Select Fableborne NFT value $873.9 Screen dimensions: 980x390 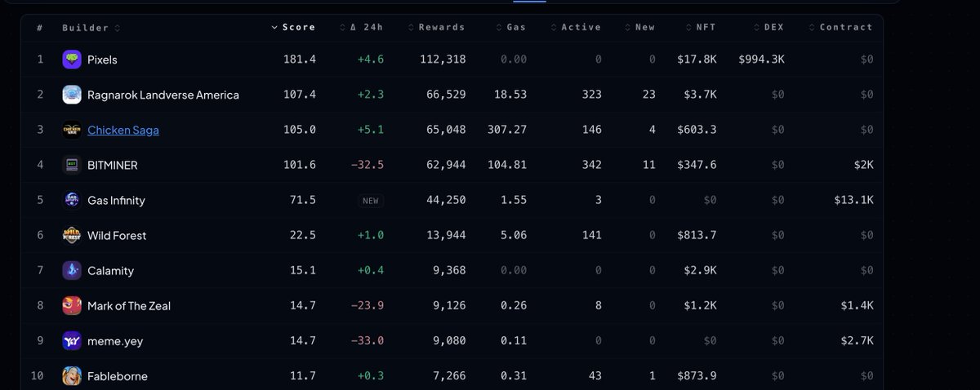coord(697,375)
